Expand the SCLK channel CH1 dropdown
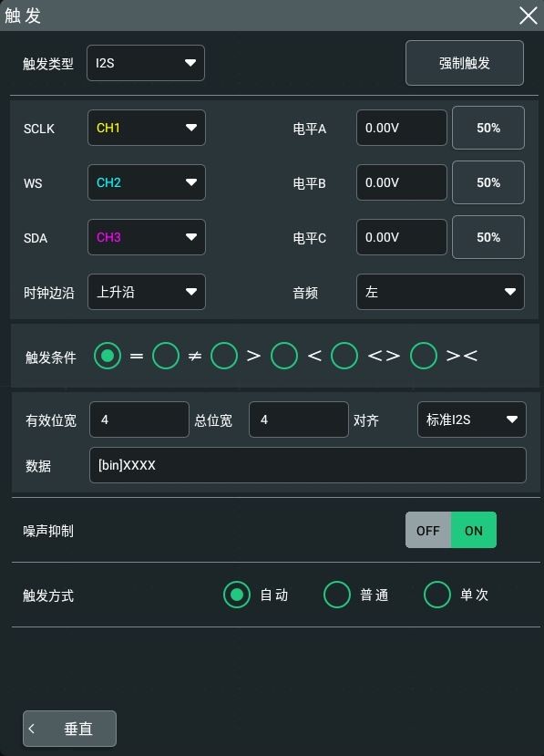 (x=147, y=128)
